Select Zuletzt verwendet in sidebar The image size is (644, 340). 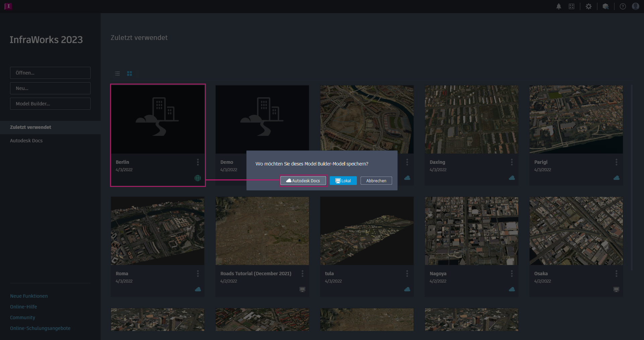(31, 127)
